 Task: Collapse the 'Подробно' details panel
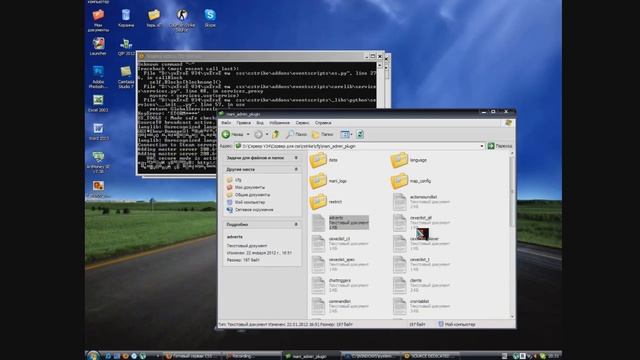[296, 224]
